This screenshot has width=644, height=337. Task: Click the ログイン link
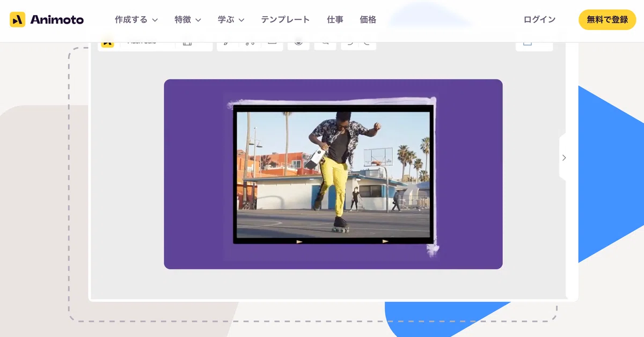click(x=539, y=20)
